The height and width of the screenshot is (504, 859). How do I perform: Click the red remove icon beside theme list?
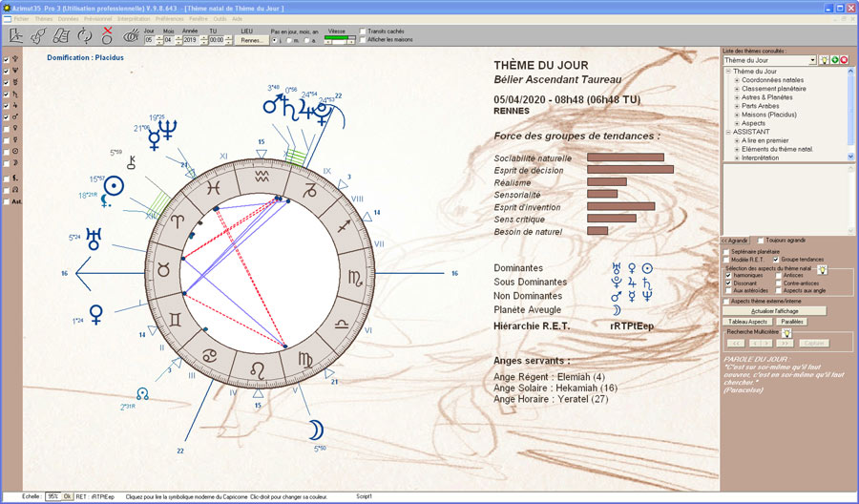[x=844, y=60]
